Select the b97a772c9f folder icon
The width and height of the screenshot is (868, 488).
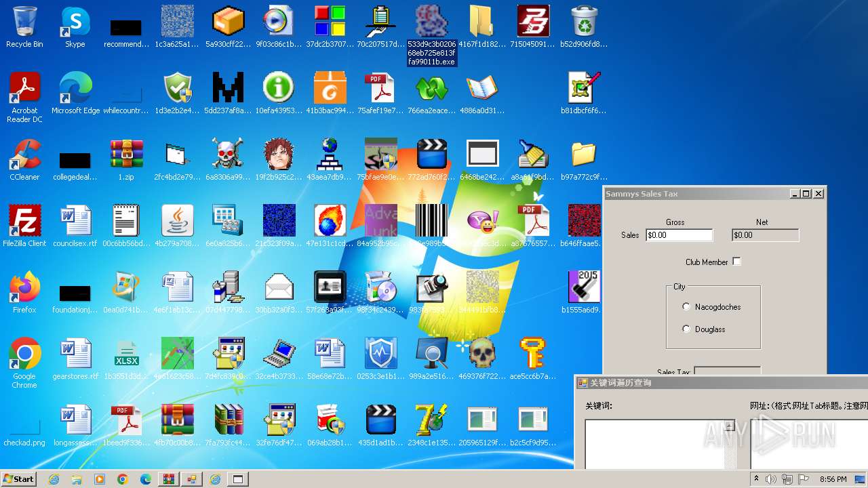(x=584, y=160)
